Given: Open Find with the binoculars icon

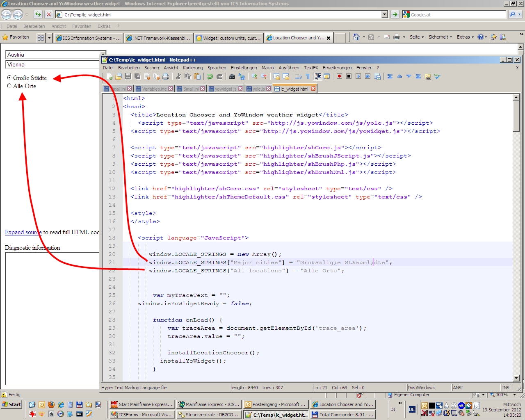Looking at the screenshot, I should 232,77.
